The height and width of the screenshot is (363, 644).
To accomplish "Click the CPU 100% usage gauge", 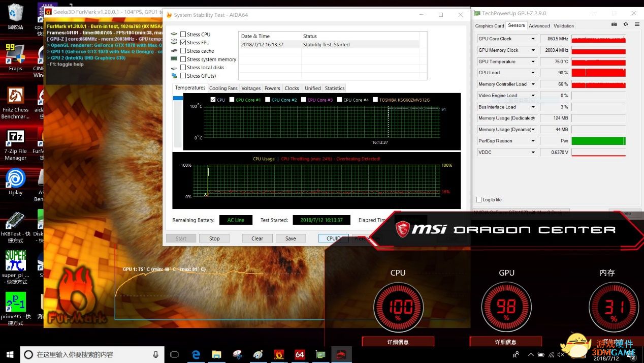I will (x=398, y=308).
